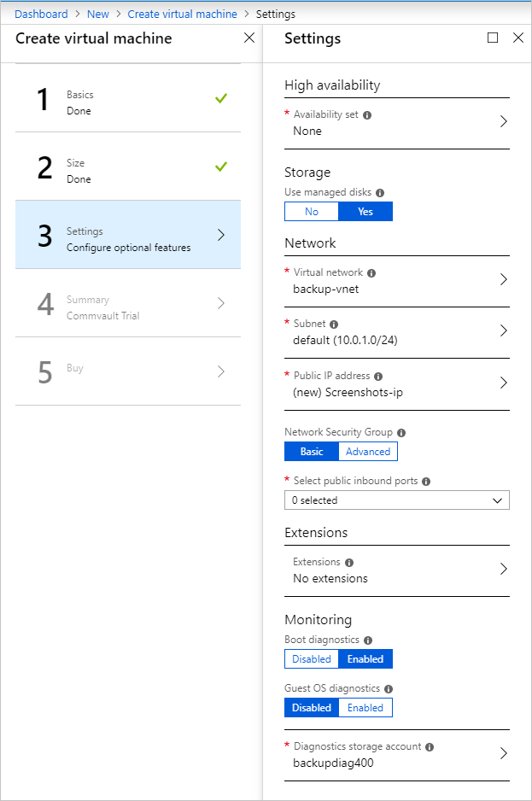Open the Subnet selection chevron
The width and height of the screenshot is (532, 801).
click(503, 331)
